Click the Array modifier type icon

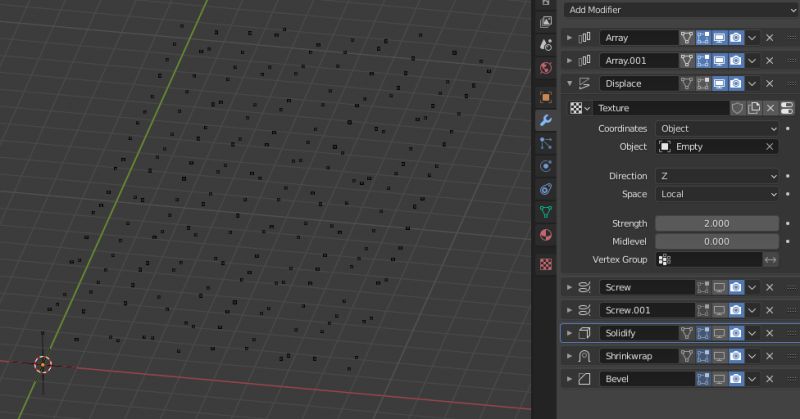(584, 38)
